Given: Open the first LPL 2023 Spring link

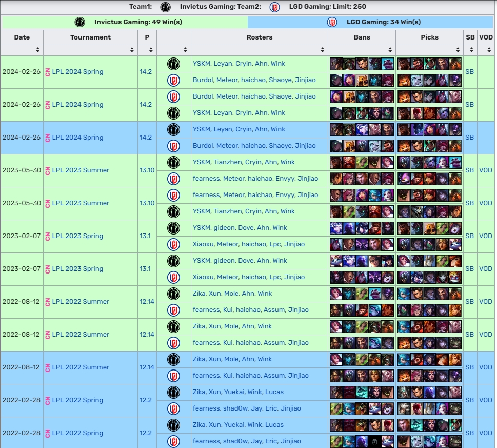Looking at the screenshot, I should (x=77, y=236).
